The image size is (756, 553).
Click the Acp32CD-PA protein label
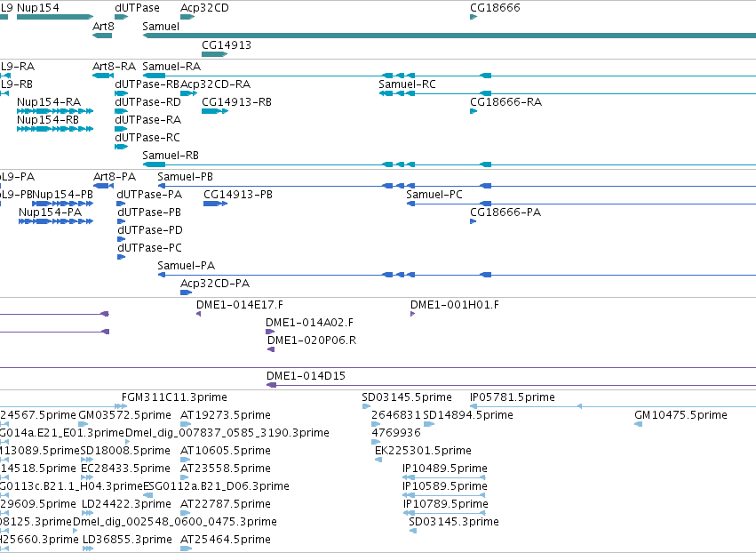(215, 284)
